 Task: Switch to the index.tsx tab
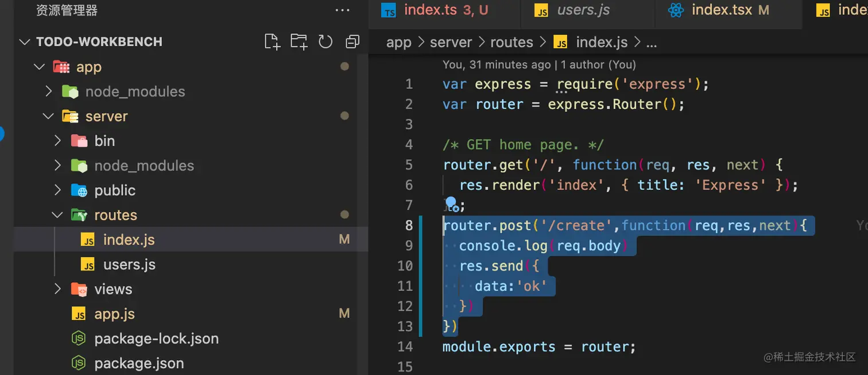[x=728, y=10]
